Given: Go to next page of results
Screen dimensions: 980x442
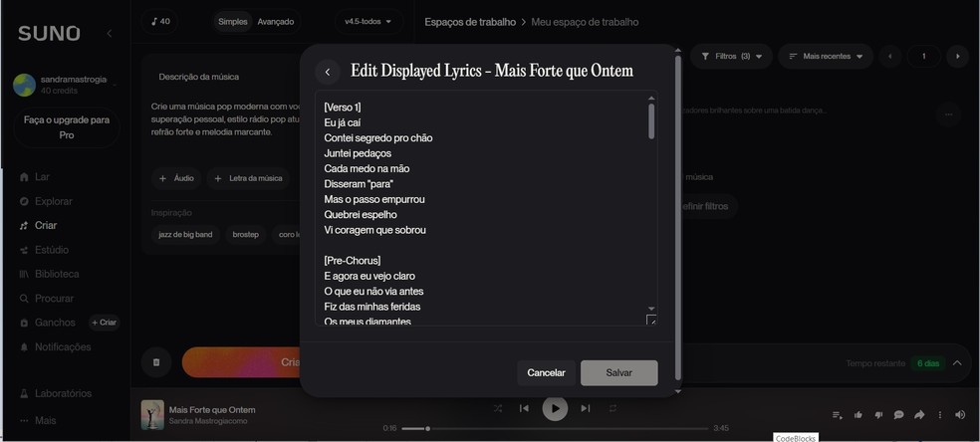Looking at the screenshot, I should tap(957, 56).
